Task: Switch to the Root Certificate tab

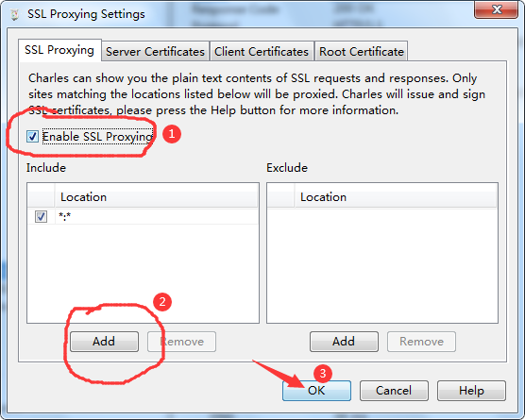Action: pyautogui.click(x=362, y=52)
